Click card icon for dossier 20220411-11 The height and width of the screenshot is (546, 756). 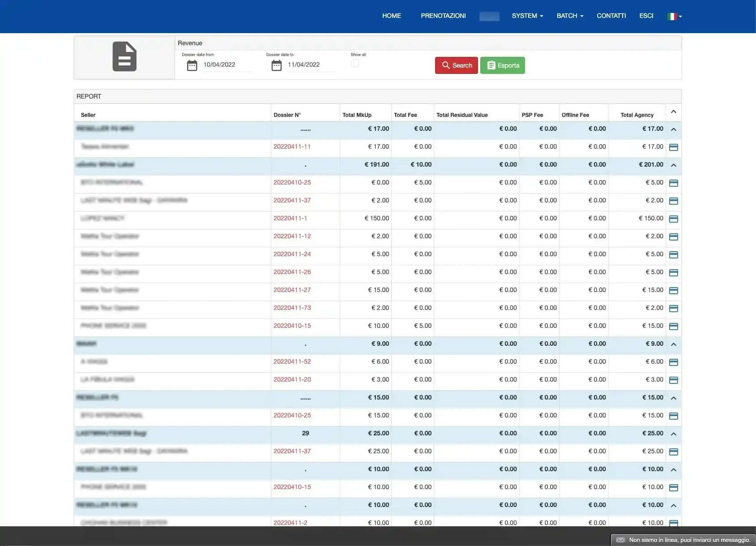(x=673, y=147)
